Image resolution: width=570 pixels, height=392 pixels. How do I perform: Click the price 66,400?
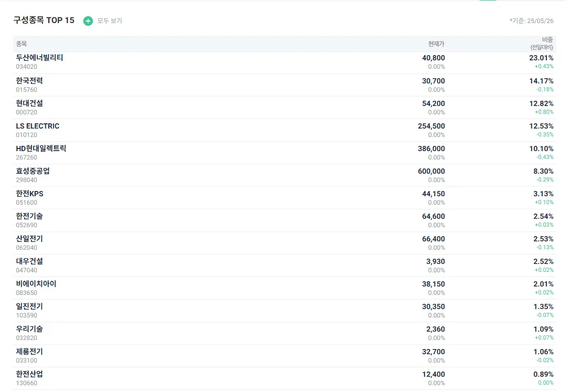(x=433, y=239)
